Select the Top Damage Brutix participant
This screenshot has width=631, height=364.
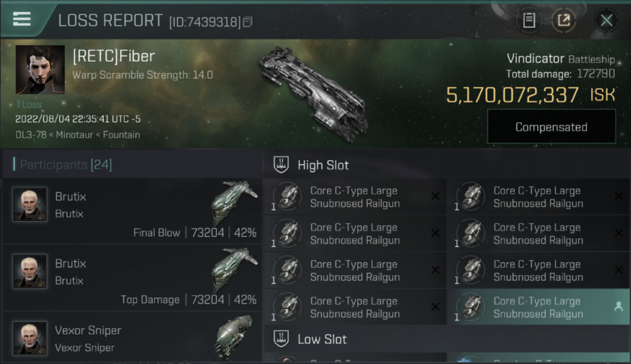[132, 278]
